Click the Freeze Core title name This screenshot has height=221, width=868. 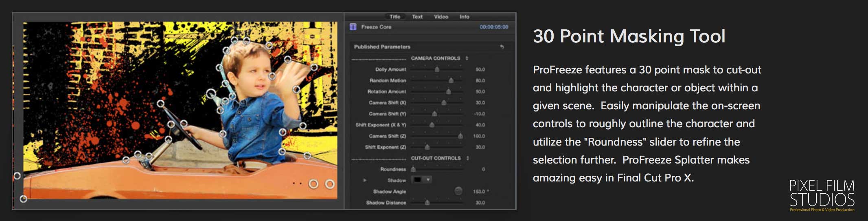[x=376, y=27]
